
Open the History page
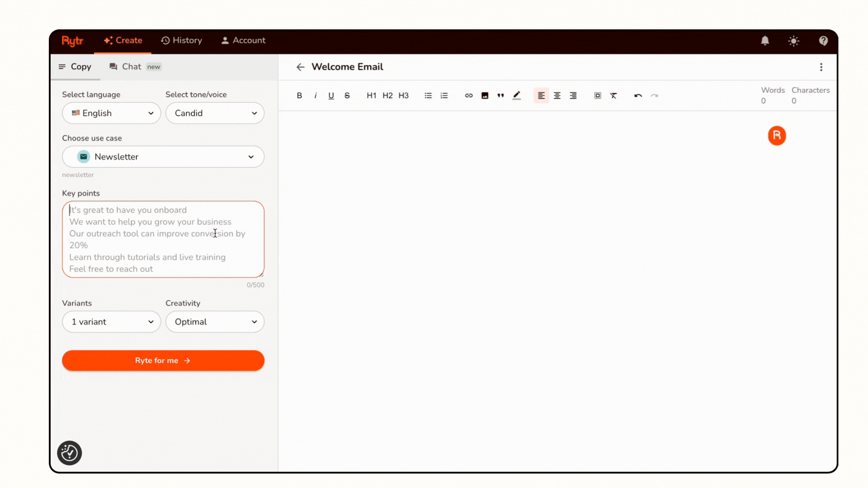[x=181, y=40]
